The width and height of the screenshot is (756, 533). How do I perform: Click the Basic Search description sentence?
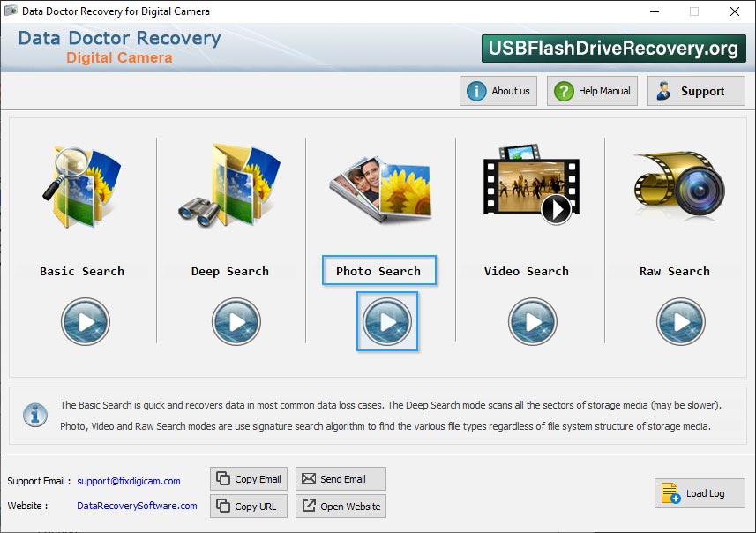pos(221,405)
